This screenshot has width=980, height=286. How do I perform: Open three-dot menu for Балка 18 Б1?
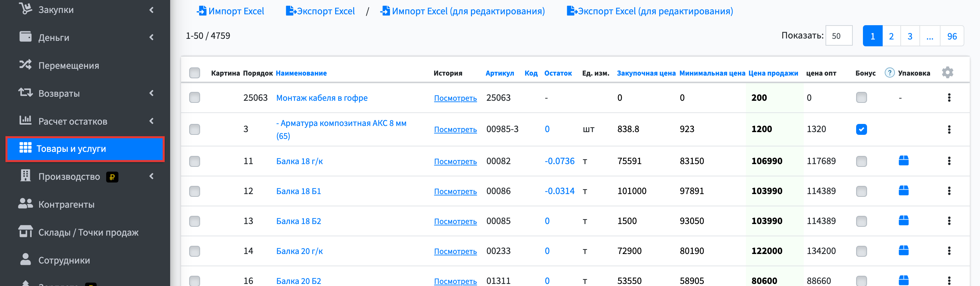click(949, 191)
